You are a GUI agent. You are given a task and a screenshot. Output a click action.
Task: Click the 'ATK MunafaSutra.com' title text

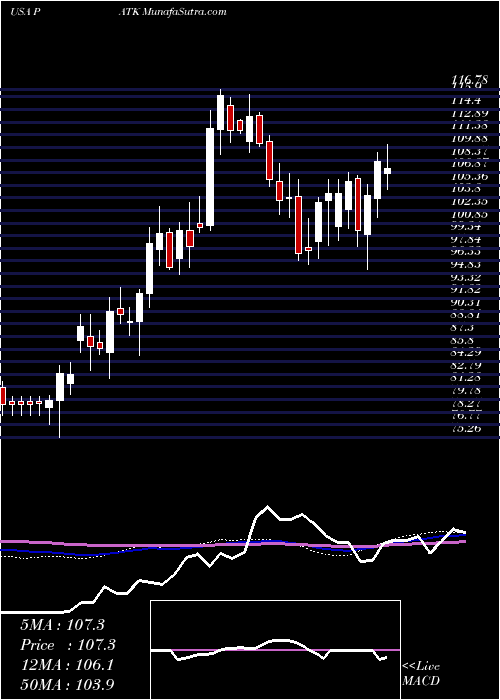pyautogui.click(x=175, y=12)
